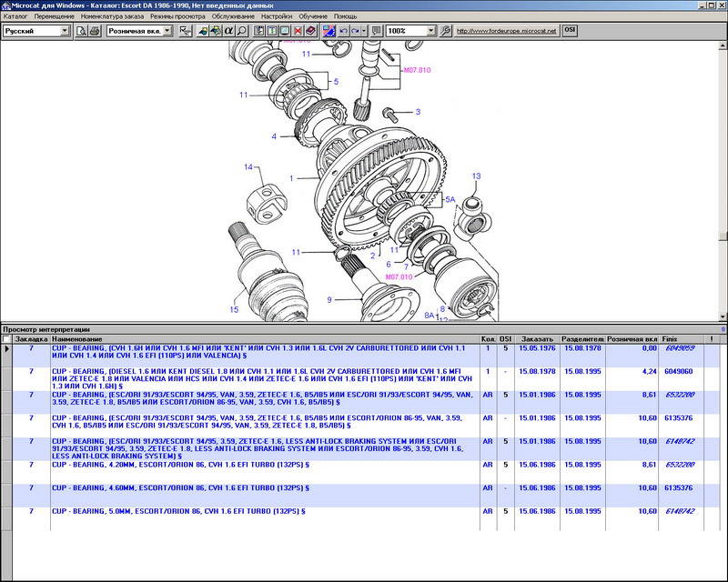Click the checklist selection toolbar icon
The width and height of the screenshot is (728, 582).
tap(186, 31)
